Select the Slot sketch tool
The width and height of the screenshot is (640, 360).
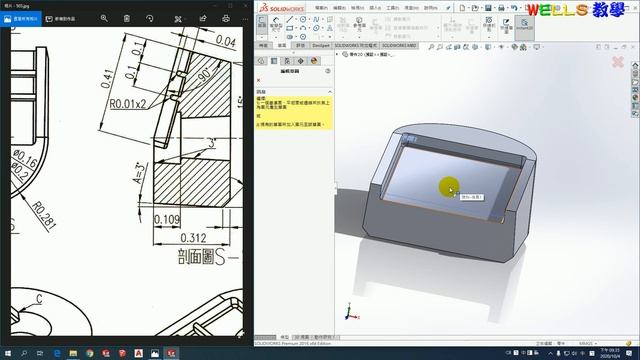point(289,37)
